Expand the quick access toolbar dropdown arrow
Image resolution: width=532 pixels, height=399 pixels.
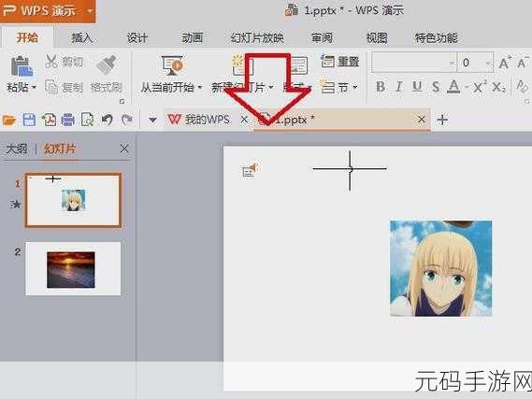pos(152,120)
